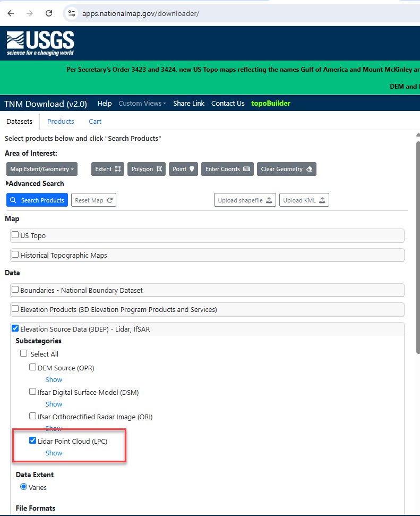Viewport: 420px width, 516px height.
Task: Click the Point marker button
Action: pyautogui.click(x=183, y=169)
